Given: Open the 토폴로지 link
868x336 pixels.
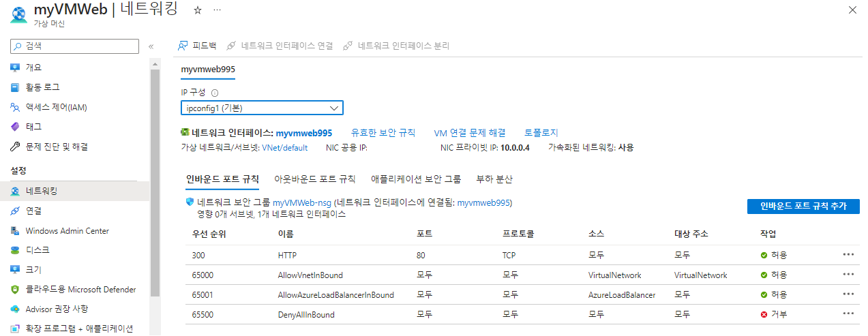Looking at the screenshot, I should coord(541,133).
